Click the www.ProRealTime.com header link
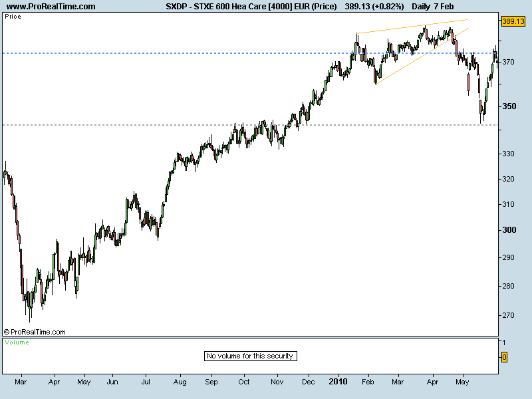 click(51, 7)
